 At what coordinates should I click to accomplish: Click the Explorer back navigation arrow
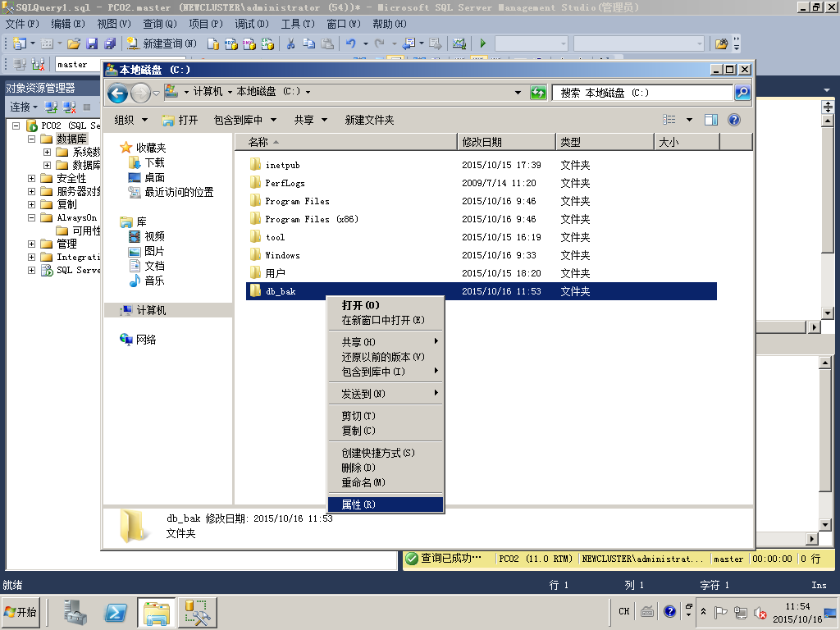click(117, 94)
